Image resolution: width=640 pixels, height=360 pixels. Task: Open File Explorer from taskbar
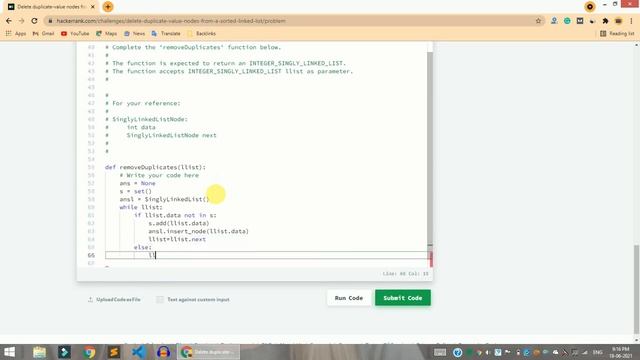point(39,352)
